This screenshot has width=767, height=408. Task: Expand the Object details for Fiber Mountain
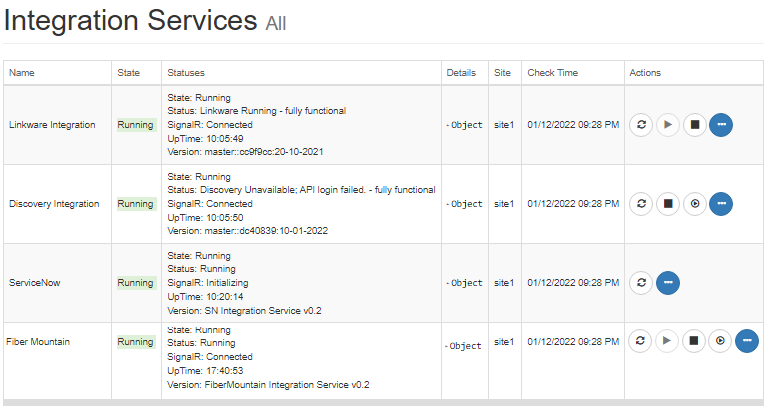(463, 346)
